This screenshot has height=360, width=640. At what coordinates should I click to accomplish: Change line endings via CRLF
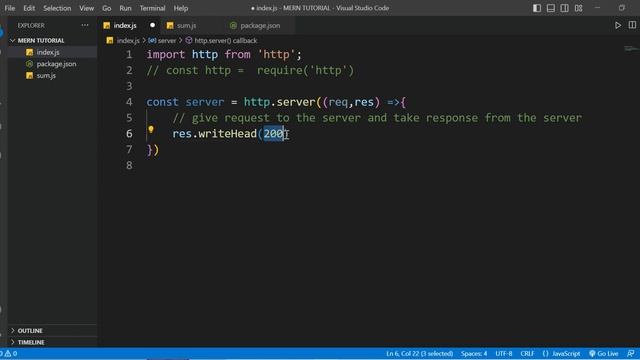527,353
